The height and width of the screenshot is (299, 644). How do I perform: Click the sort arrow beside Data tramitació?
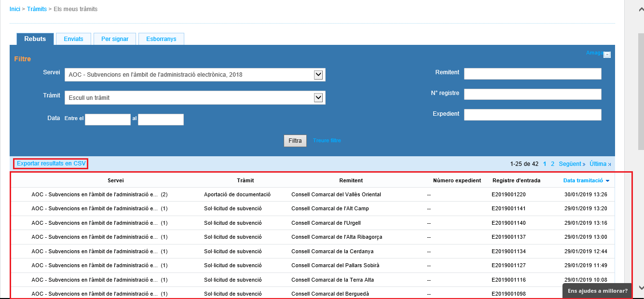click(607, 181)
